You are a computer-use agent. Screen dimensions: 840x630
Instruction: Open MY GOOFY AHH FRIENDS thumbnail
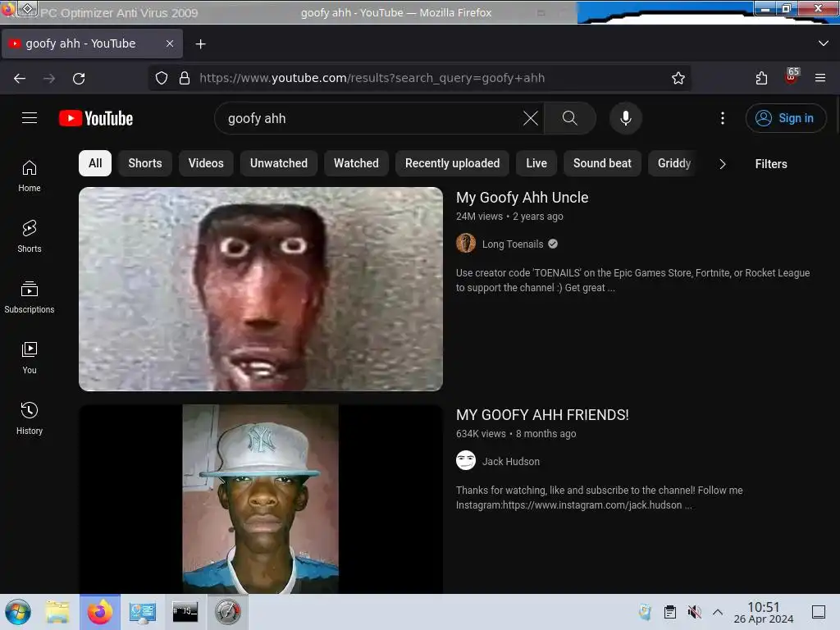click(x=260, y=499)
